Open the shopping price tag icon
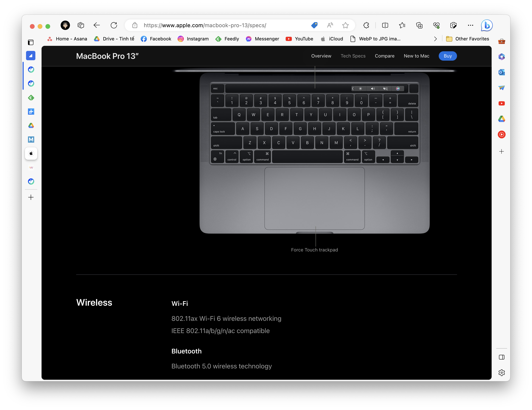This screenshot has width=532, height=410. pos(314,25)
